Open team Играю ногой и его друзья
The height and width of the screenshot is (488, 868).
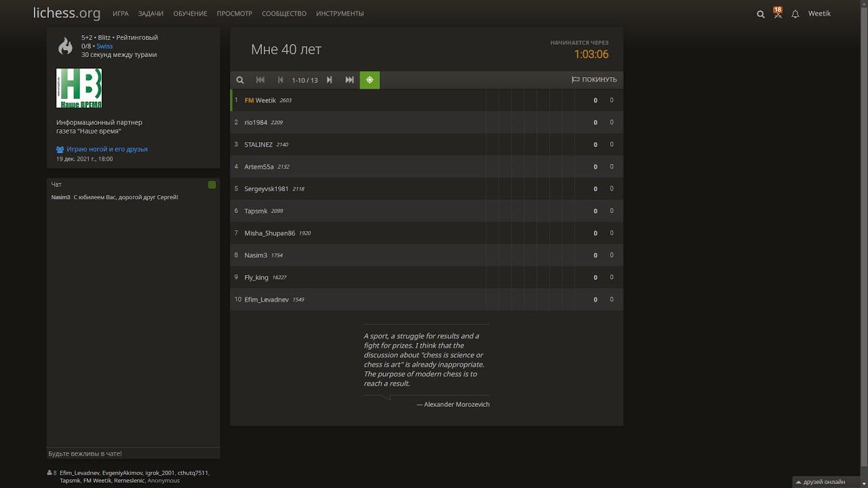point(107,149)
